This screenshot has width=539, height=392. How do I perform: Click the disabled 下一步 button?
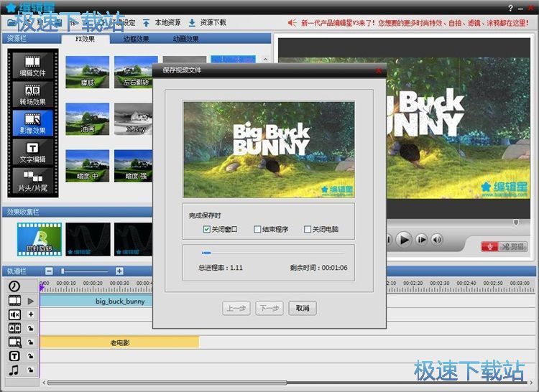click(x=269, y=308)
